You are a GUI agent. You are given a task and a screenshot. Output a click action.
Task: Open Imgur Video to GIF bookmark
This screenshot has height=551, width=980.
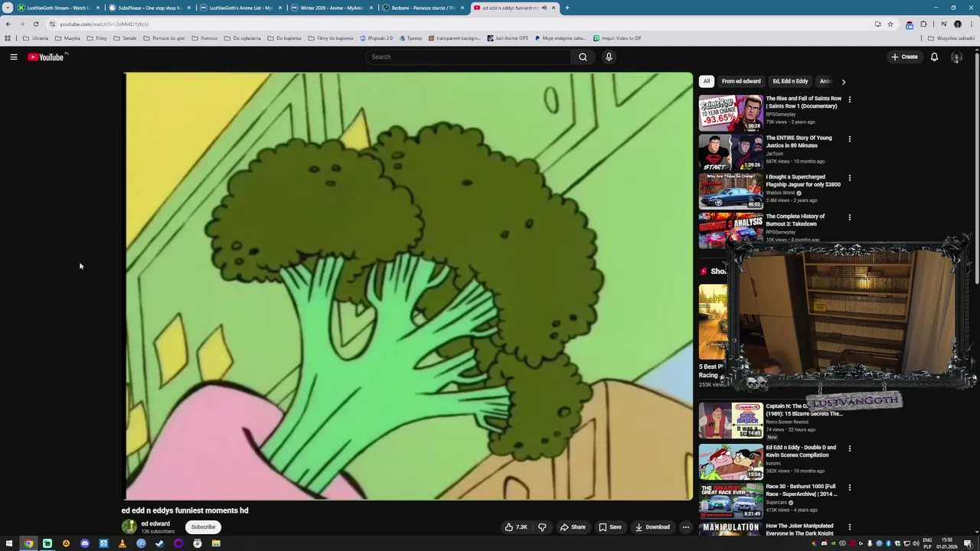[x=617, y=38]
